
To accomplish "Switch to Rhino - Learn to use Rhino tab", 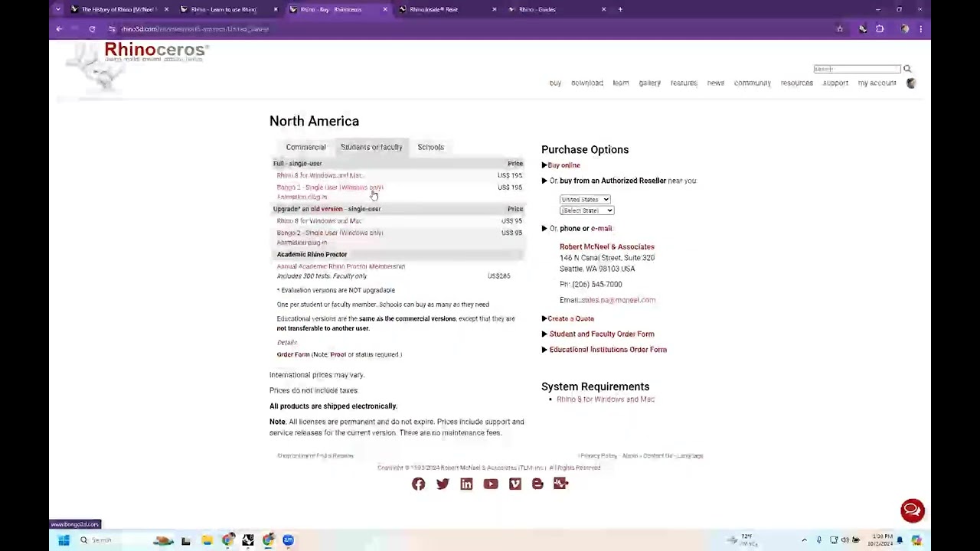I will 227,9.
